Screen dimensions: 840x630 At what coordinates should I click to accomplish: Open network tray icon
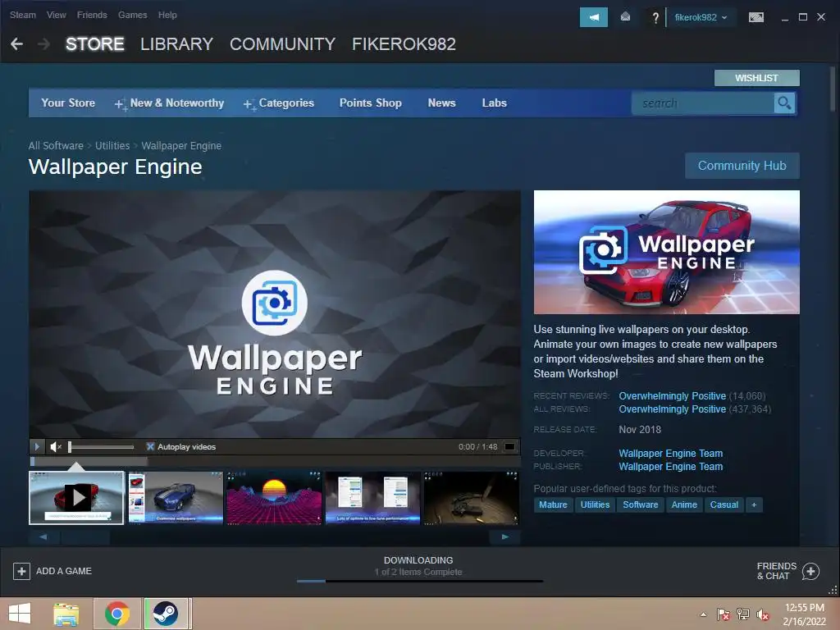point(743,614)
